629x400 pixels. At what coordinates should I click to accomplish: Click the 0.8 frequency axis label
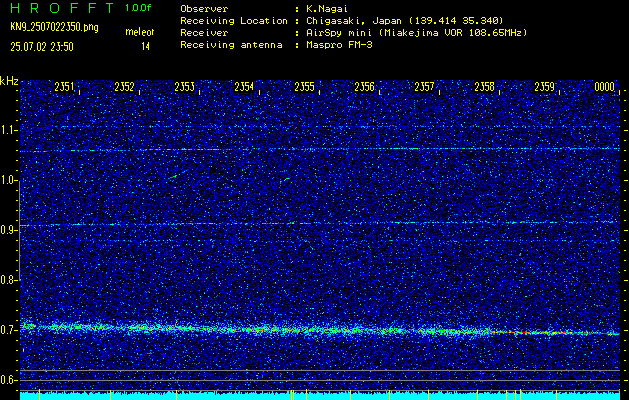(8, 280)
